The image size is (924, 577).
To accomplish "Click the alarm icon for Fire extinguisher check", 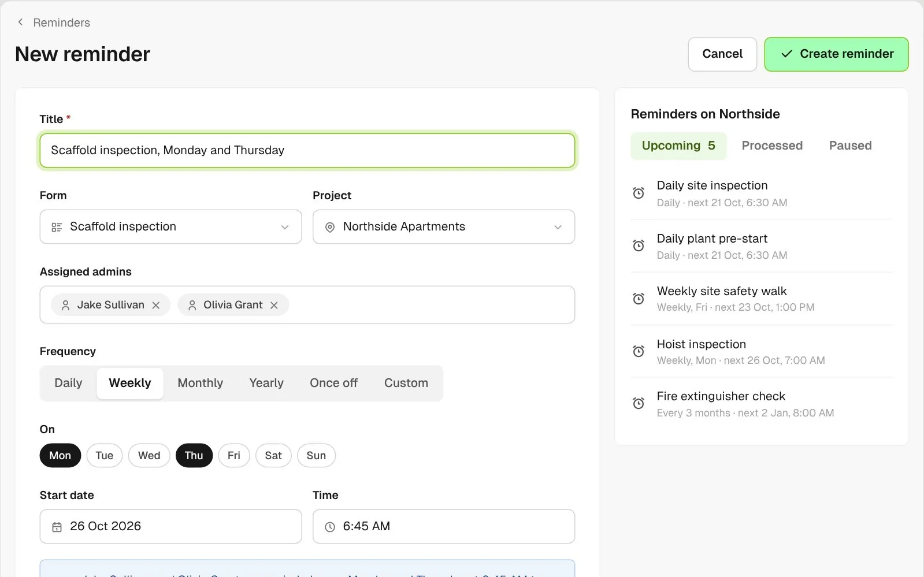I will [x=639, y=403].
